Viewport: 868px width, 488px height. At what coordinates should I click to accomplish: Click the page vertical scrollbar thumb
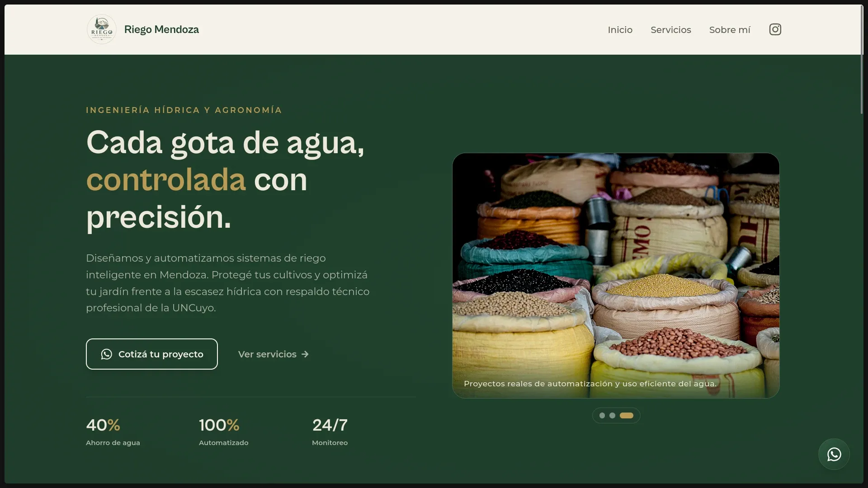pyautogui.click(x=862, y=59)
